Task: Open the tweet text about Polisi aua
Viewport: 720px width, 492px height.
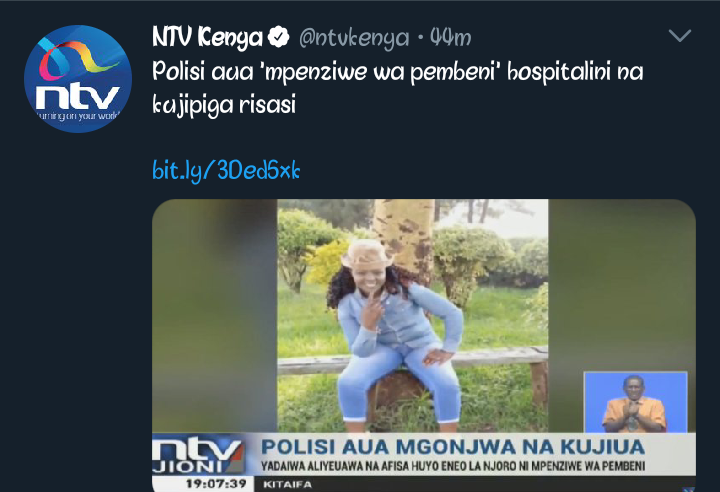Action: point(398,88)
